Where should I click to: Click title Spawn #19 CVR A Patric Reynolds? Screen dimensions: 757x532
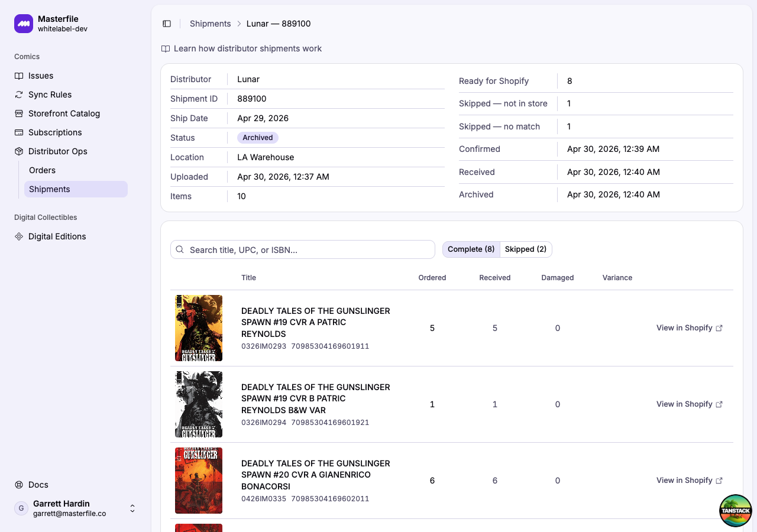(316, 322)
